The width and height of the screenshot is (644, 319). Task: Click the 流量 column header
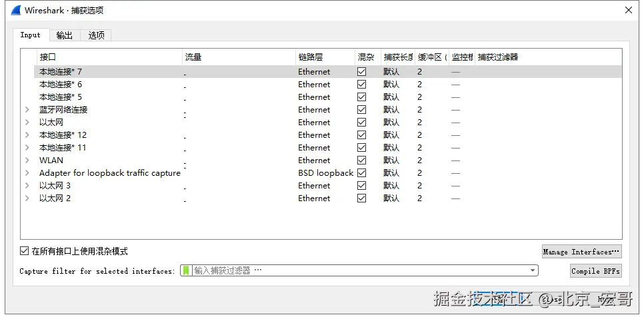pos(239,57)
